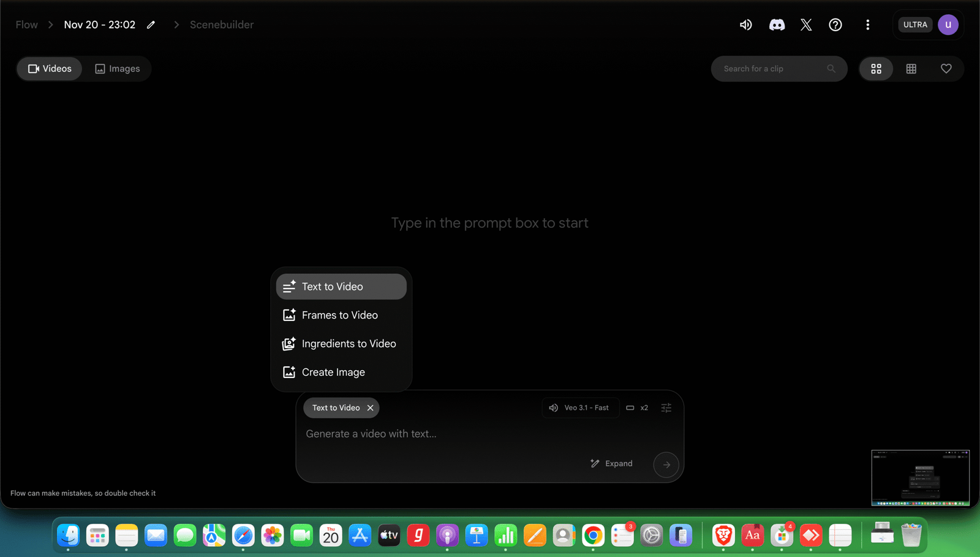
Task: Choose Frames to Video from menu
Action: (x=340, y=315)
